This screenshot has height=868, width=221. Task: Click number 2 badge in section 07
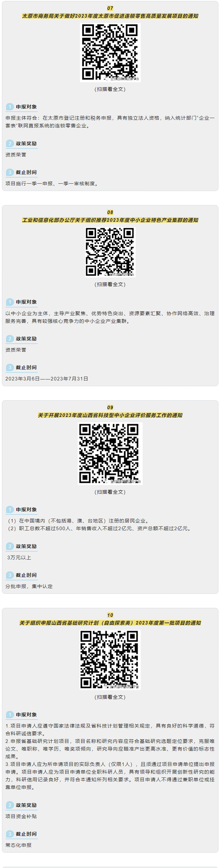10,144
